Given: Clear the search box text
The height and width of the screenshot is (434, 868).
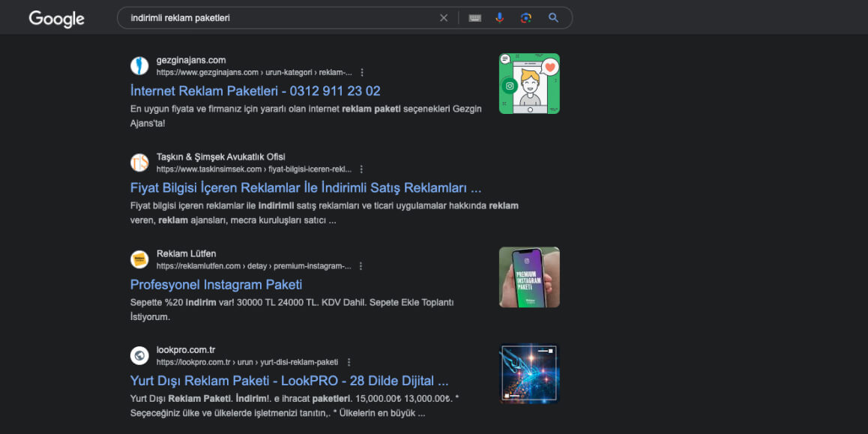Looking at the screenshot, I should click(444, 18).
